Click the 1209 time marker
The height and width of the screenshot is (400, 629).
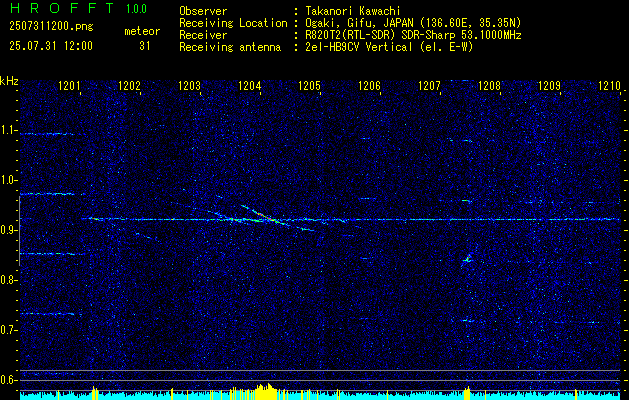click(549, 86)
